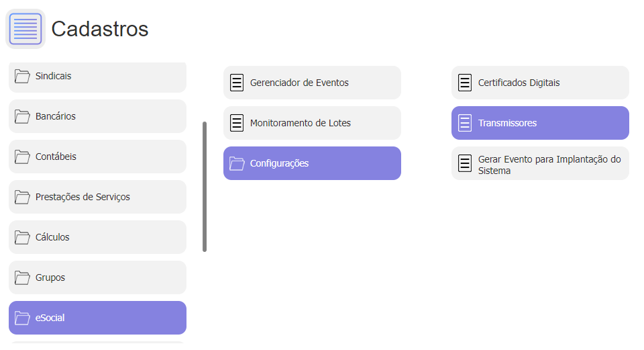Click document icon for Gerenciador de Eventos
This screenshot has width=644, height=350.
(237, 83)
